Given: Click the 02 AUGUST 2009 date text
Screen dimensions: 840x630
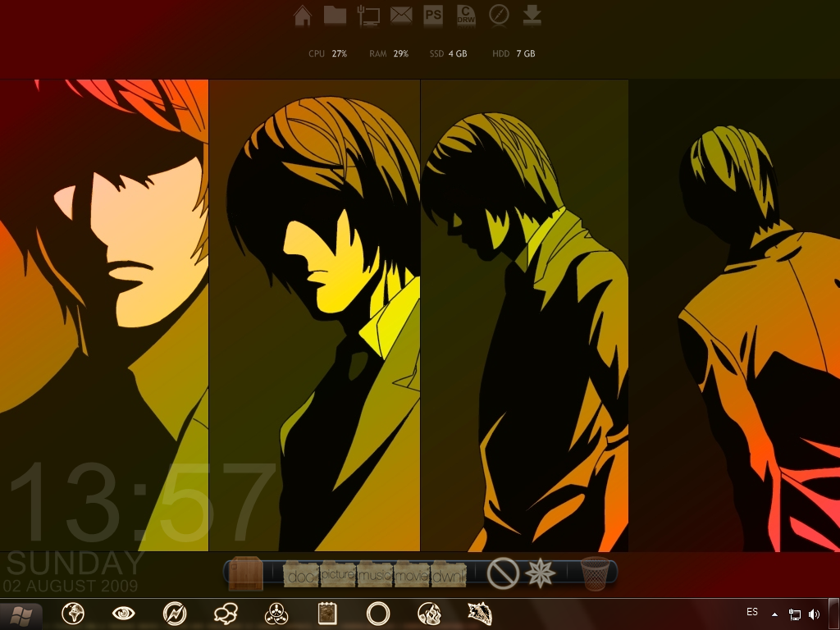Looking at the screenshot, I should pyautogui.click(x=71, y=586).
